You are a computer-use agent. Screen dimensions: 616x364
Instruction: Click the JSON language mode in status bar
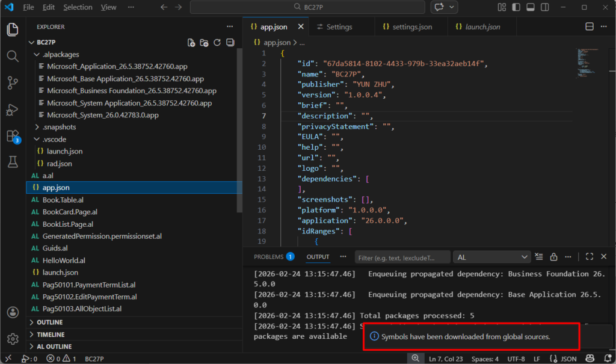[563, 359]
